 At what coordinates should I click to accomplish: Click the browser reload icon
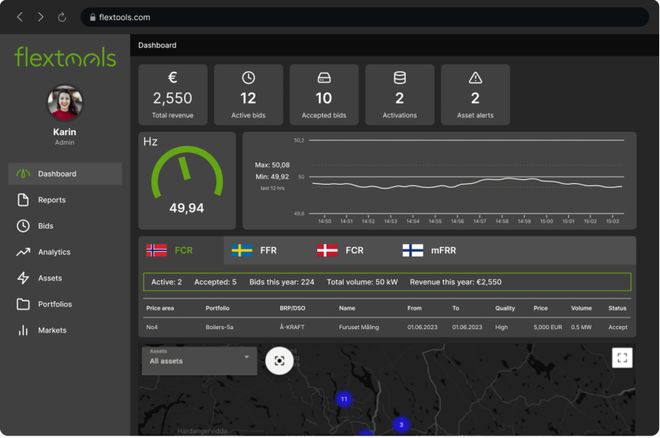click(x=62, y=17)
